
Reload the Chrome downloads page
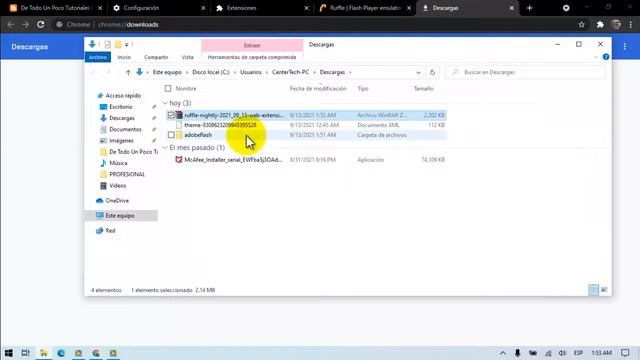tap(40, 24)
